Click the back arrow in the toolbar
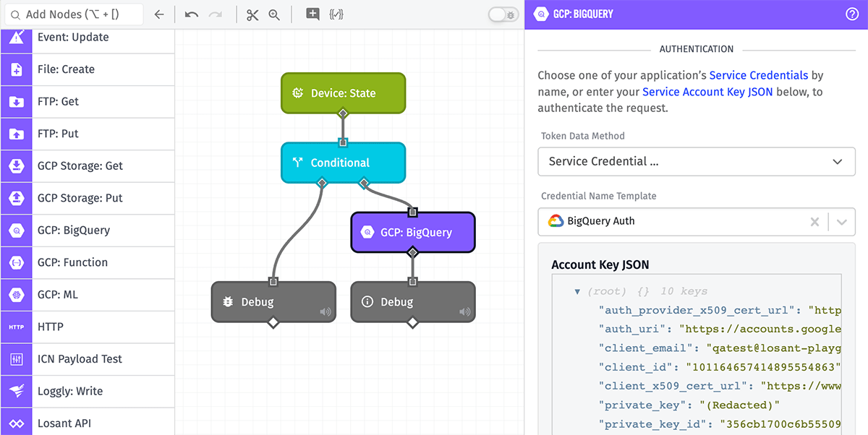 click(159, 14)
